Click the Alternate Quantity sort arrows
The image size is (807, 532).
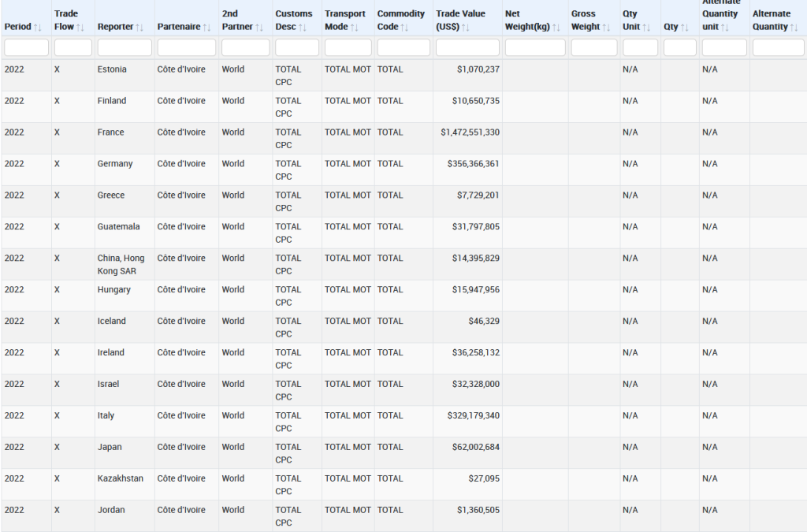point(794,28)
